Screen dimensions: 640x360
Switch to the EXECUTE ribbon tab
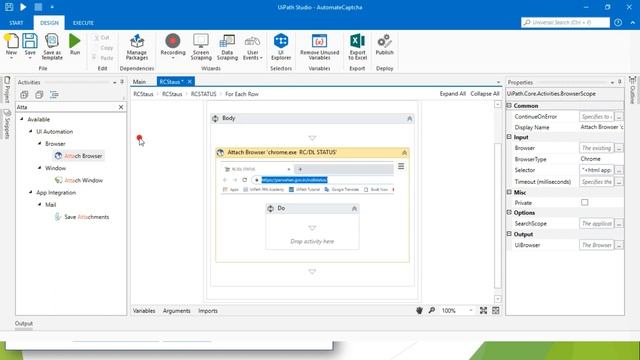(x=83, y=23)
